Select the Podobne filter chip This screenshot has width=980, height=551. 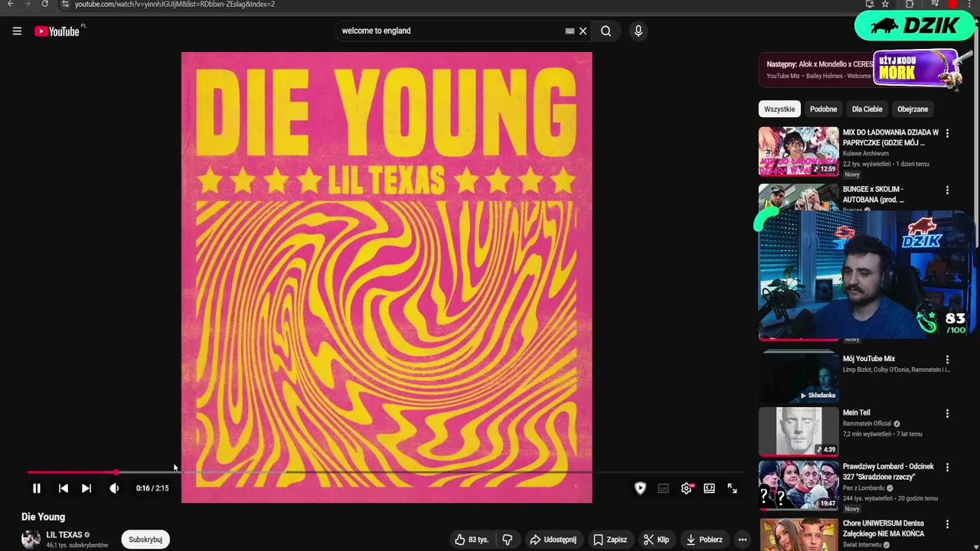[823, 109]
